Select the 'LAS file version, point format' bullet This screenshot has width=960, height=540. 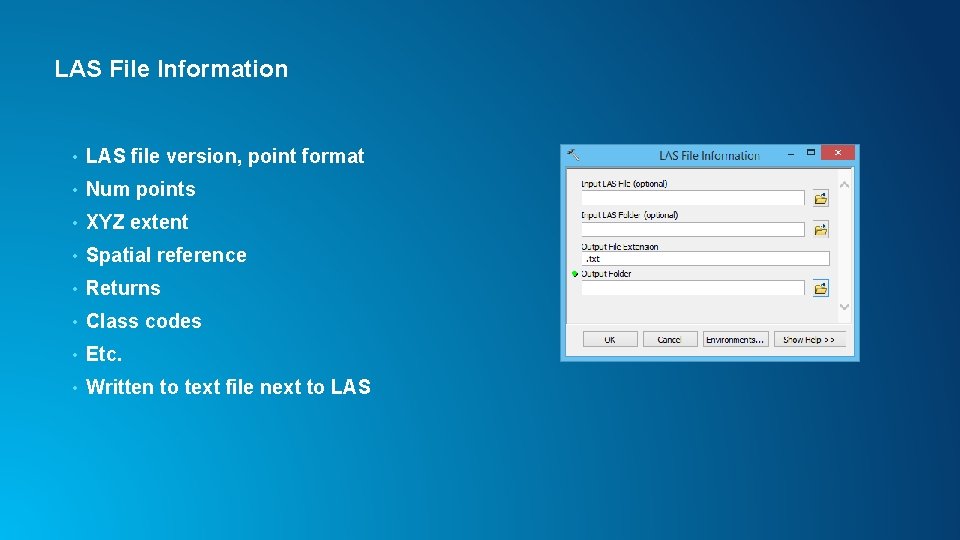point(225,156)
